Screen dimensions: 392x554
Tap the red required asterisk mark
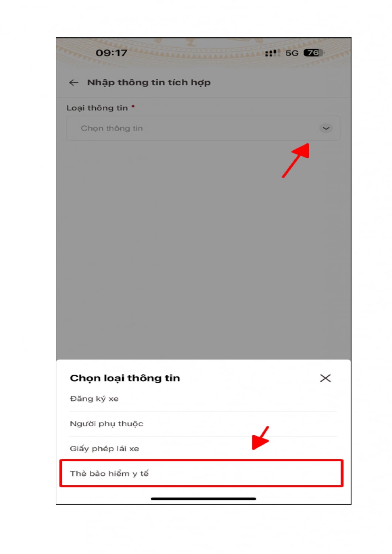[133, 106]
